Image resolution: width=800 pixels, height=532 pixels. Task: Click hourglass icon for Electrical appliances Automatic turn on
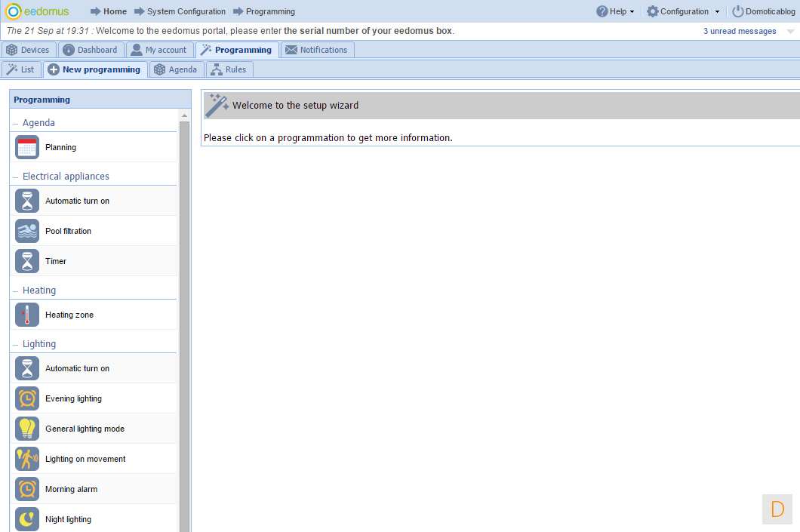coord(27,201)
